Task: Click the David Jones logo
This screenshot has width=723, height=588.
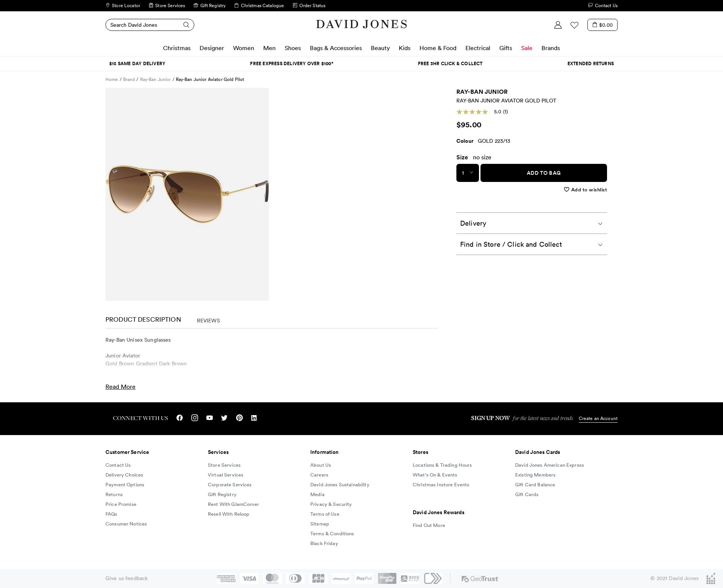Action: tap(361, 24)
